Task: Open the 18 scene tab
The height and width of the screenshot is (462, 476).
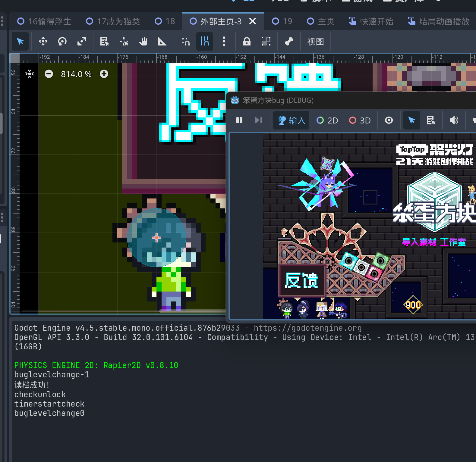Action: pyautogui.click(x=165, y=21)
